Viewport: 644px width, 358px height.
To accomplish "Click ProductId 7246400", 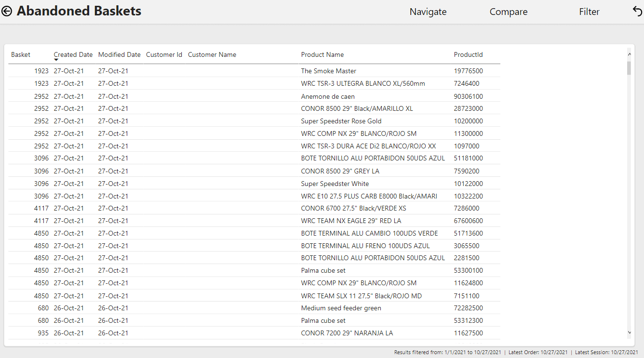I will (467, 83).
